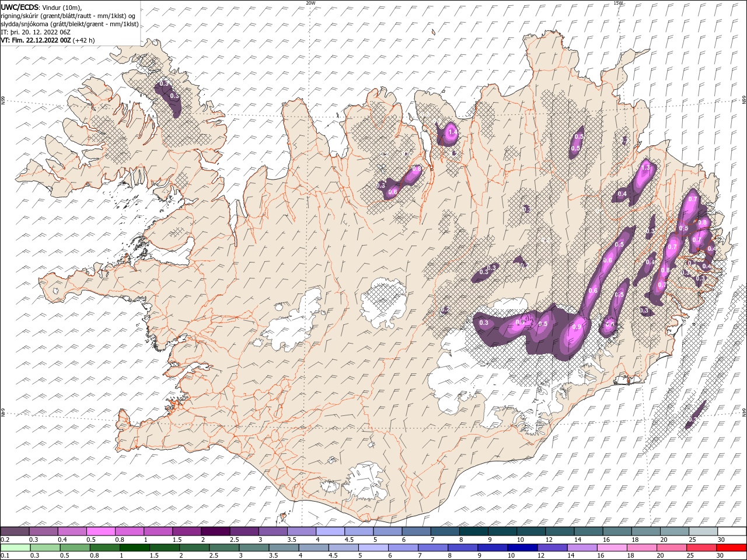Pick the crimson swatch above 25 in lower scale
The image size is (747, 560).
(701, 548)
